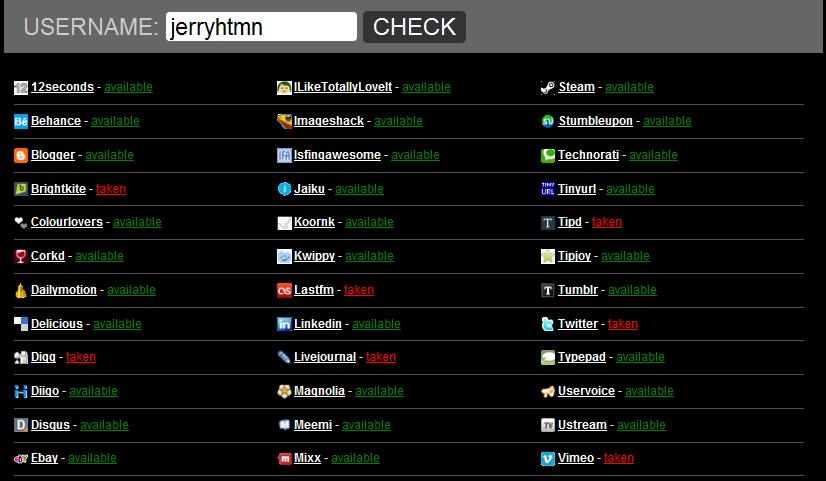Click the Ebay icon
The height and width of the screenshot is (481, 826).
[21, 459]
